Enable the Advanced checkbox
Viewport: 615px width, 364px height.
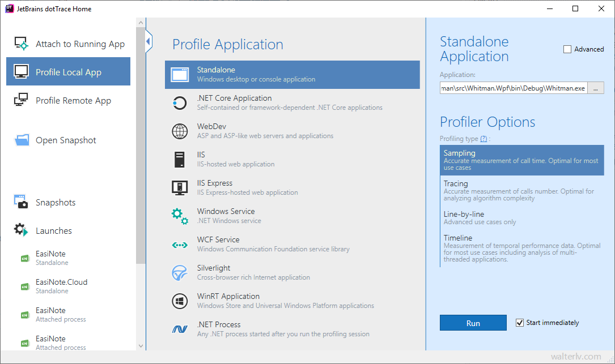(567, 49)
